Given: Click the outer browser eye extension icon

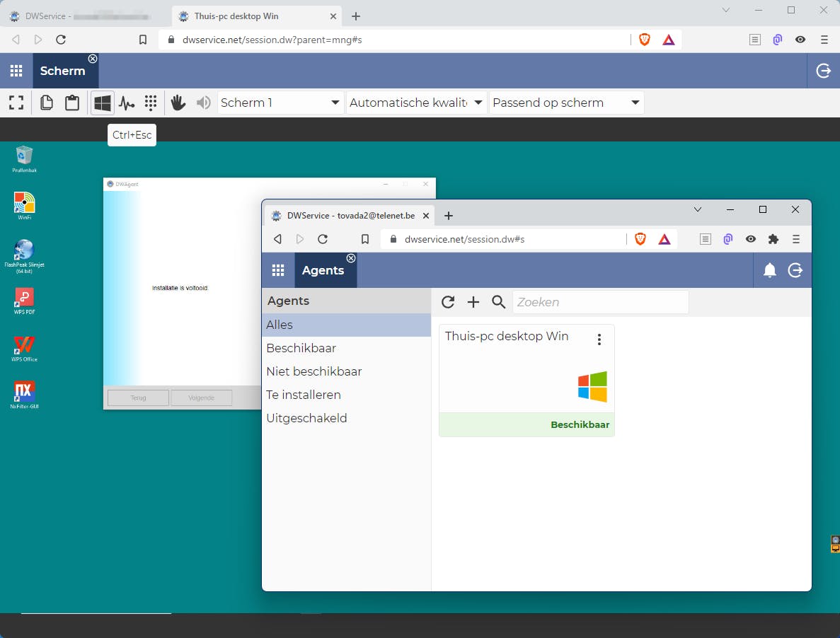Looking at the screenshot, I should coord(800,40).
